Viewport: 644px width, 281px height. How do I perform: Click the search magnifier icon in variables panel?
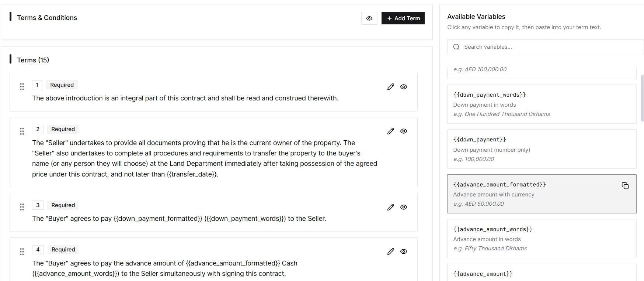(x=456, y=47)
